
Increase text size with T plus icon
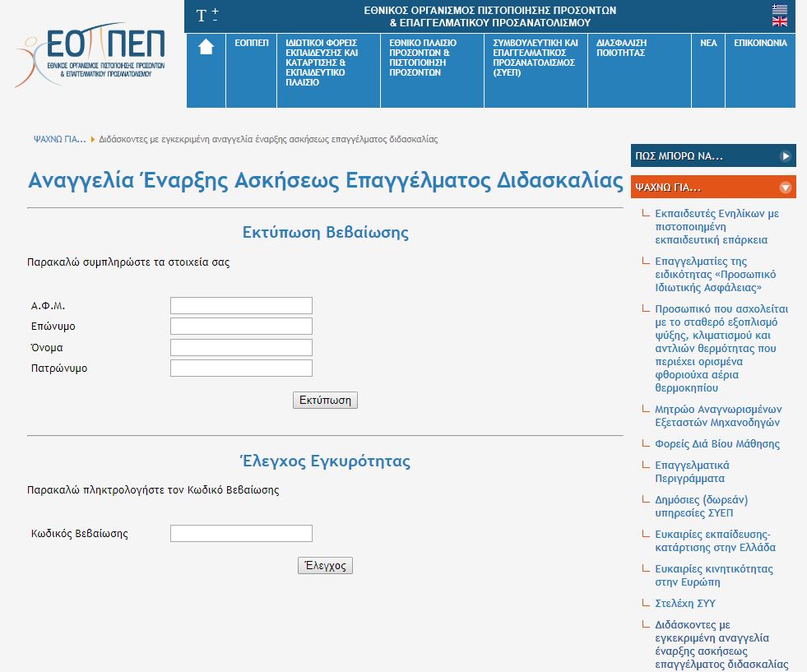(x=215, y=11)
